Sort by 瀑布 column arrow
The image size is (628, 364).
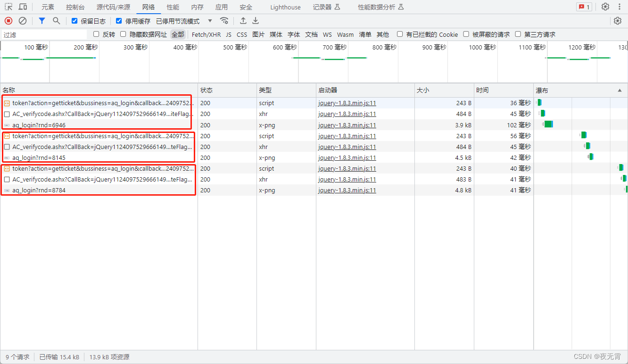point(620,90)
